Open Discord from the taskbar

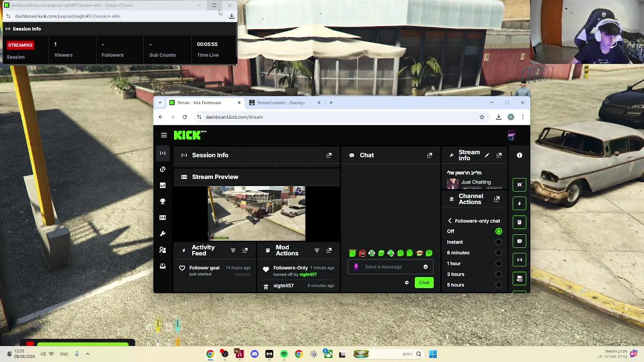pyautogui.click(x=255, y=354)
